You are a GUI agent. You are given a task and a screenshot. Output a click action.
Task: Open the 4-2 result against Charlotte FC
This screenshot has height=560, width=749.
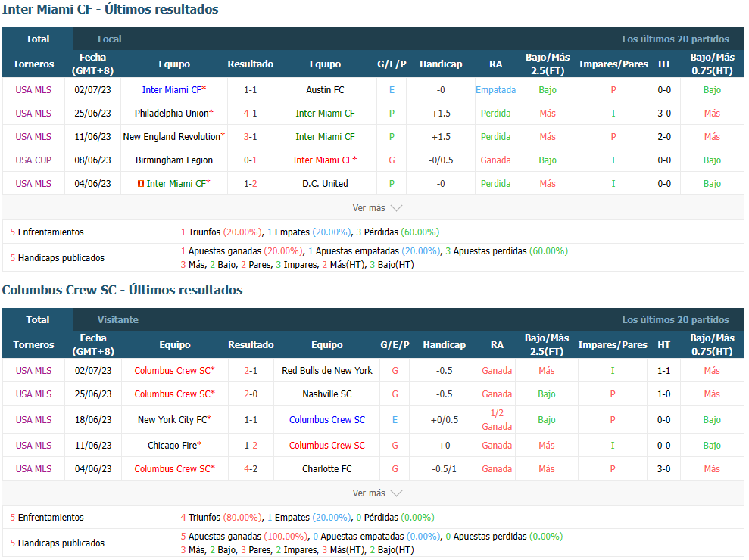[251, 469]
